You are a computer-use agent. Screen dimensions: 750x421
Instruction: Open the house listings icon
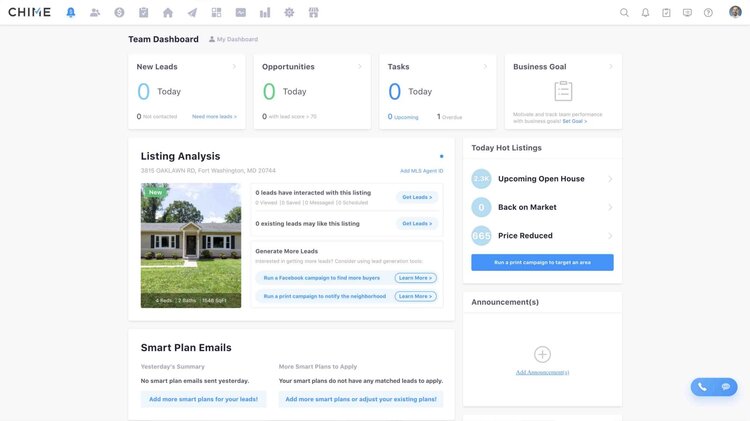168,12
